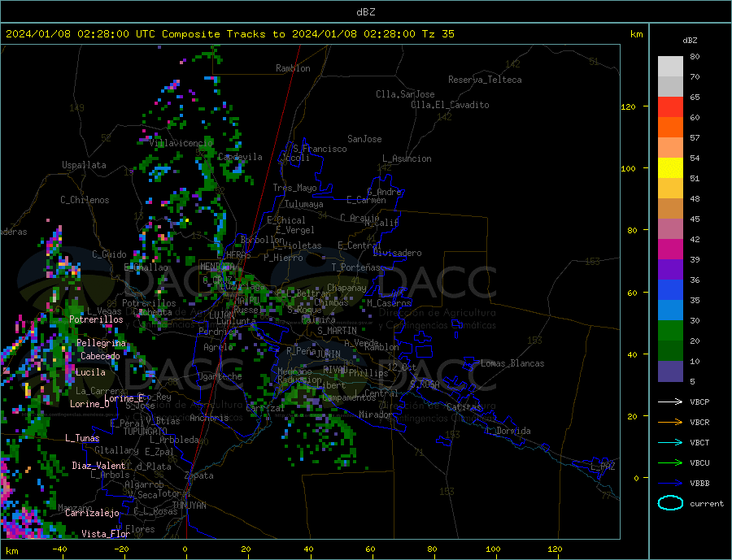Click the Chapanay map label

point(346,288)
